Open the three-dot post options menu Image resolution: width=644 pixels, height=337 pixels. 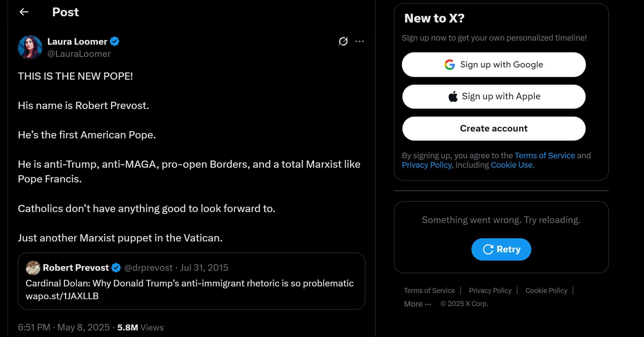[360, 41]
